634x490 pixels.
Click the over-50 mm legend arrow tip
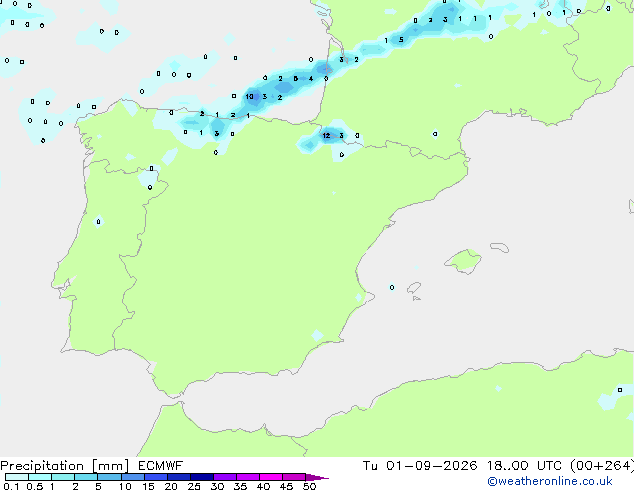(x=317, y=477)
